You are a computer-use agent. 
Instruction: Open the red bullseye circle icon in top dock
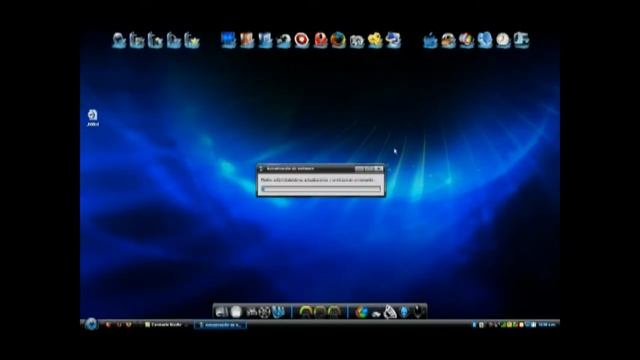coord(302,40)
